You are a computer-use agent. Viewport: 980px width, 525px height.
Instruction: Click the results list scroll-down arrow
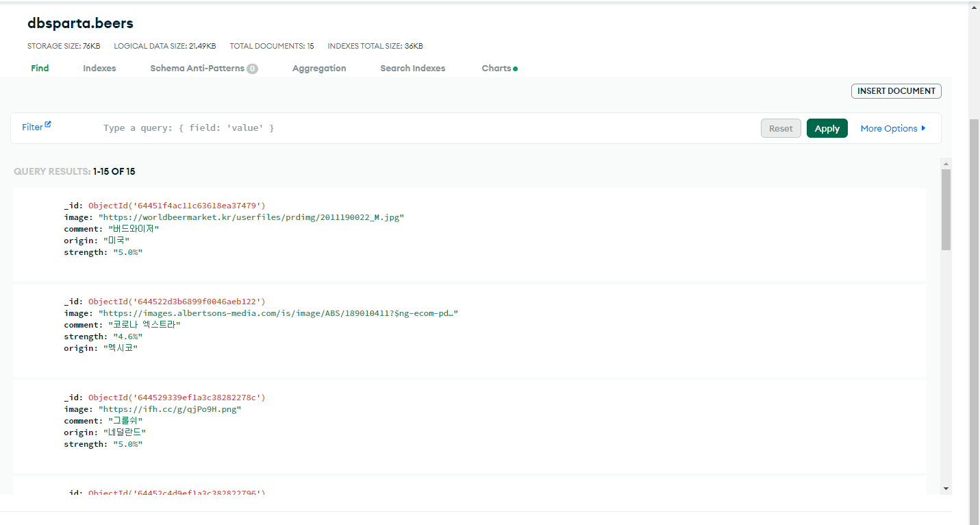(946, 488)
